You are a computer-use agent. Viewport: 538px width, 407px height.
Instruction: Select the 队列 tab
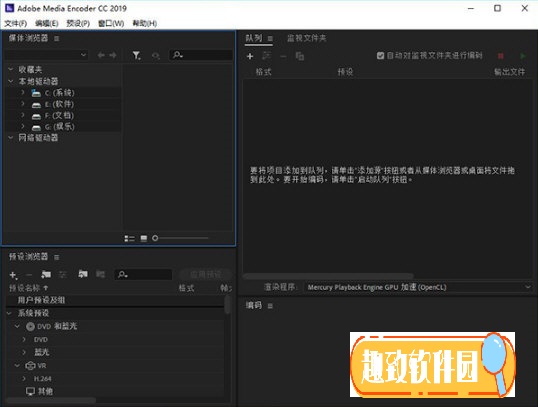pos(254,38)
